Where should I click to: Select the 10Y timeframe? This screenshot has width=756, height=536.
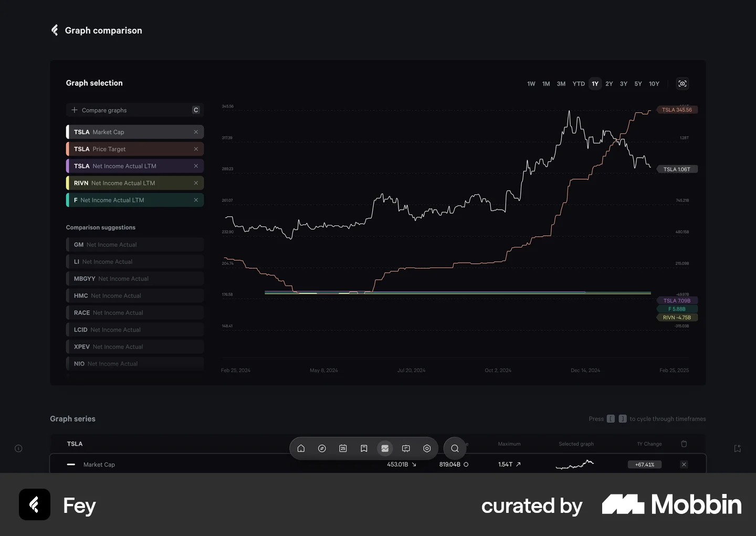(x=654, y=84)
